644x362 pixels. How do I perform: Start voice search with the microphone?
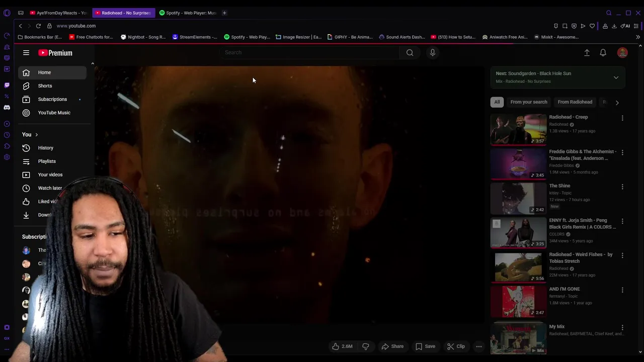point(433,52)
